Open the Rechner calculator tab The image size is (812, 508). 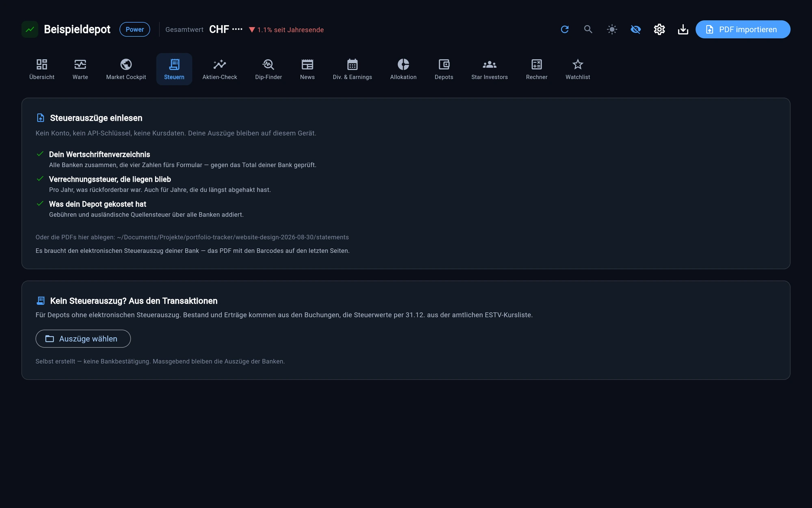tap(536, 69)
